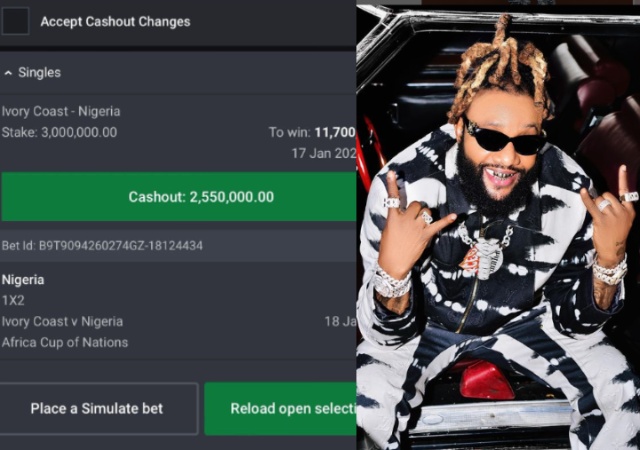Cash out the bet for 2,550,000.00
This screenshot has height=450, width=640.
179,197
